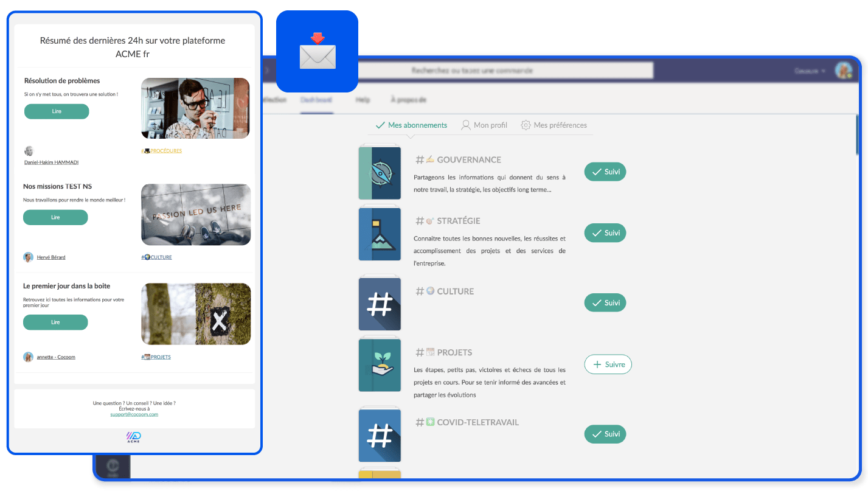Open the #CULTURE link in email
The image size is (868, 491).
156,257
